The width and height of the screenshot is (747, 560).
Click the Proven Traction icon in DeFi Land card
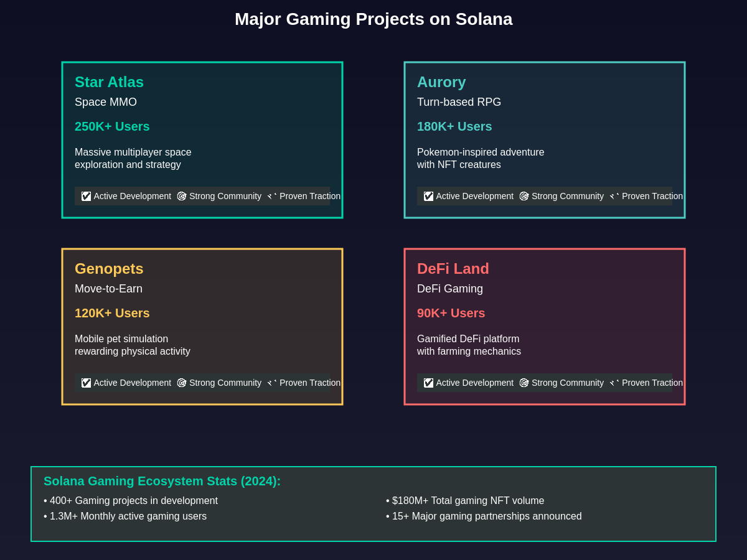click(614, 383)
